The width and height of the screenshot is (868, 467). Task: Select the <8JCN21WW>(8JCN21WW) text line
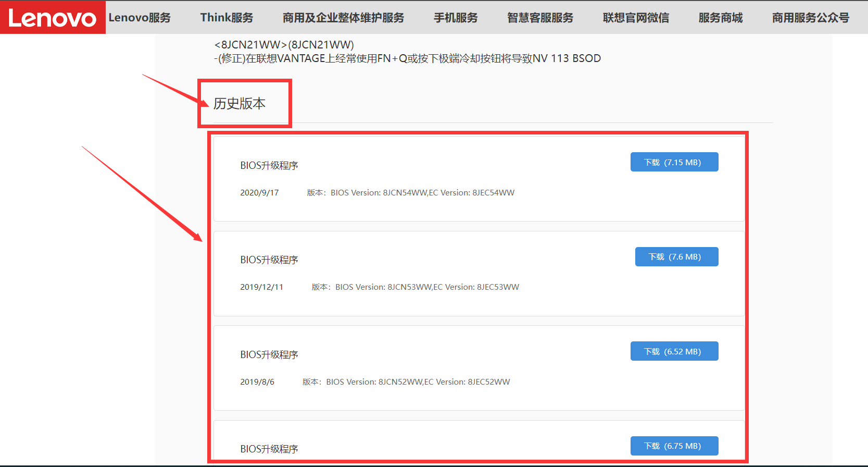click(284, 45)
